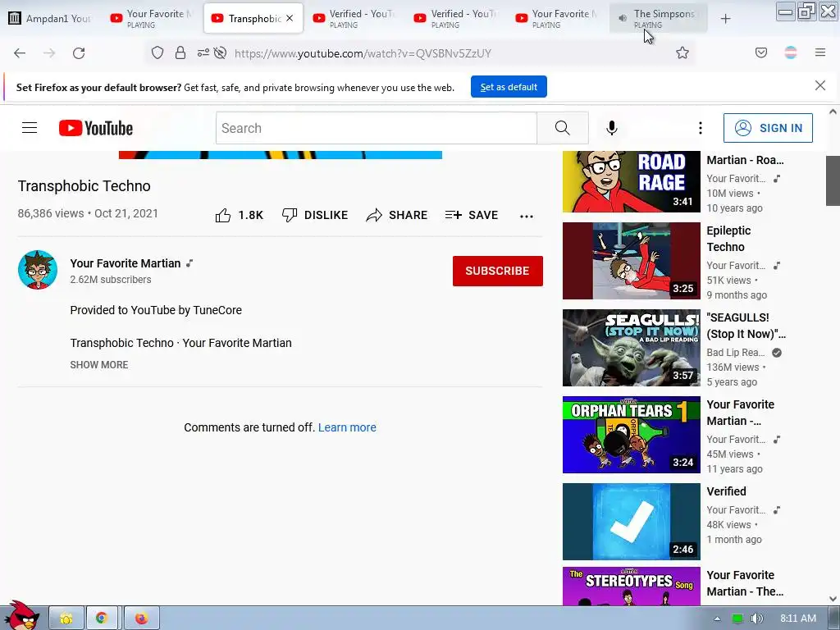Open Firefox taskbar button
The width and height of the screenshot is (840, 630).
tap(141, 619)
